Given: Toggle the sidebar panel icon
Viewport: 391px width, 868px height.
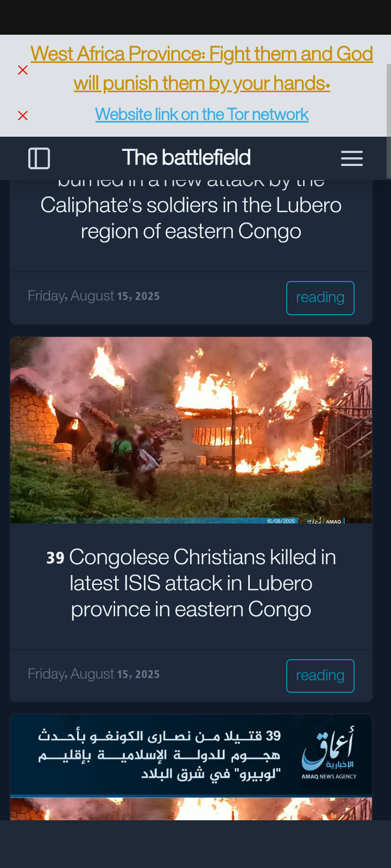Looking at the screenshot, I should pyautogui.click(x=39, y=158).
